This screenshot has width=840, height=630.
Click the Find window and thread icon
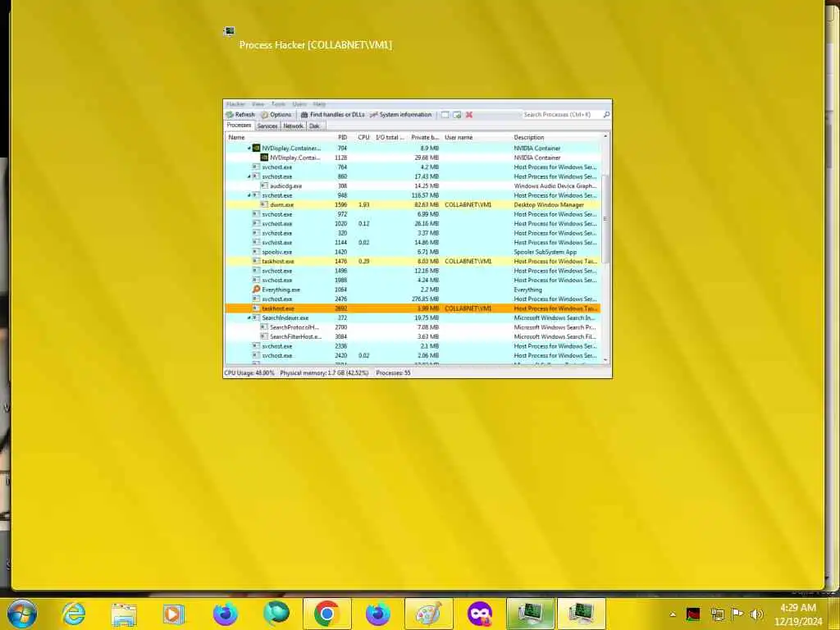click(457, 115)
